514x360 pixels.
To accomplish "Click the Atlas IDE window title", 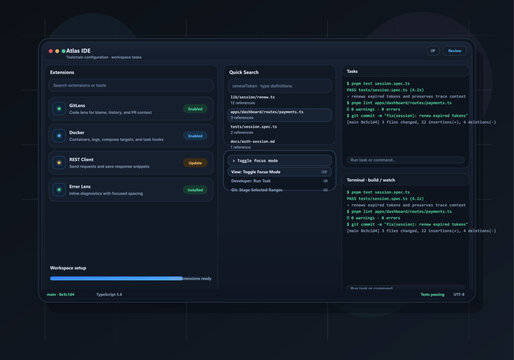I will [x=78, y=51].
